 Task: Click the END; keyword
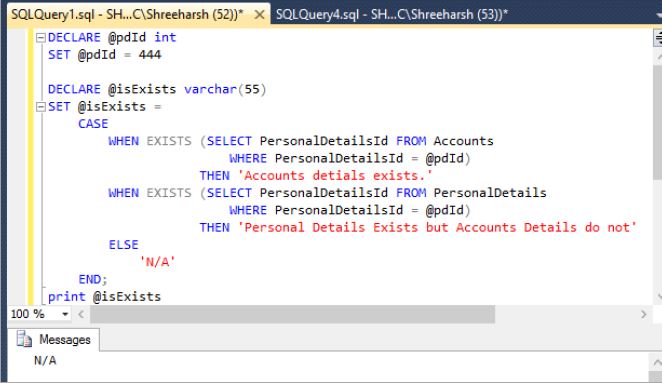93,280
